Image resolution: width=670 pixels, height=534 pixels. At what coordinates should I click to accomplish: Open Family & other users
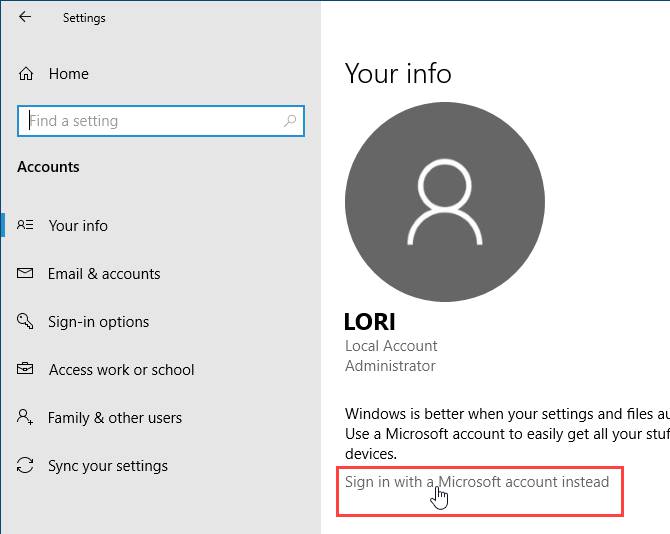115,418
